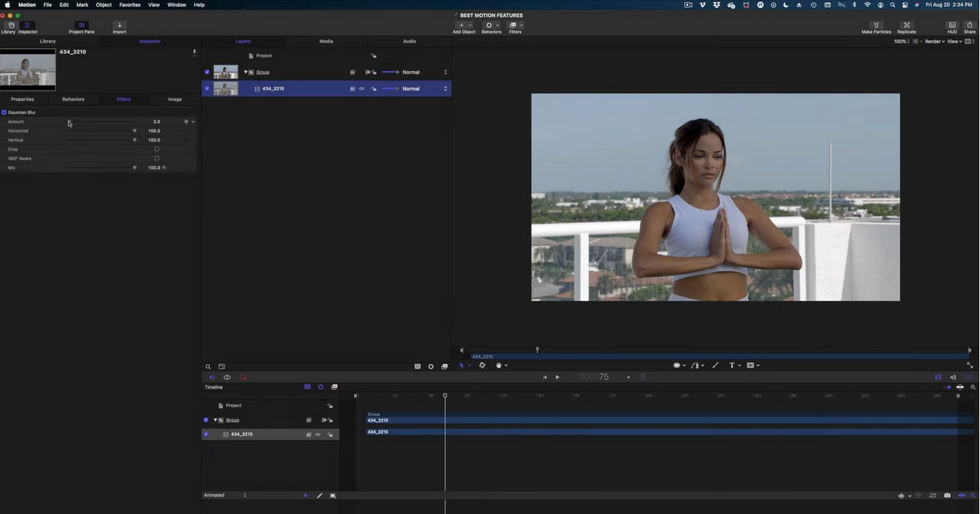Collapse the Group disclosure triangle in Layers list
The width and height of the screenshot is (980, 514).
click(246, 72)
